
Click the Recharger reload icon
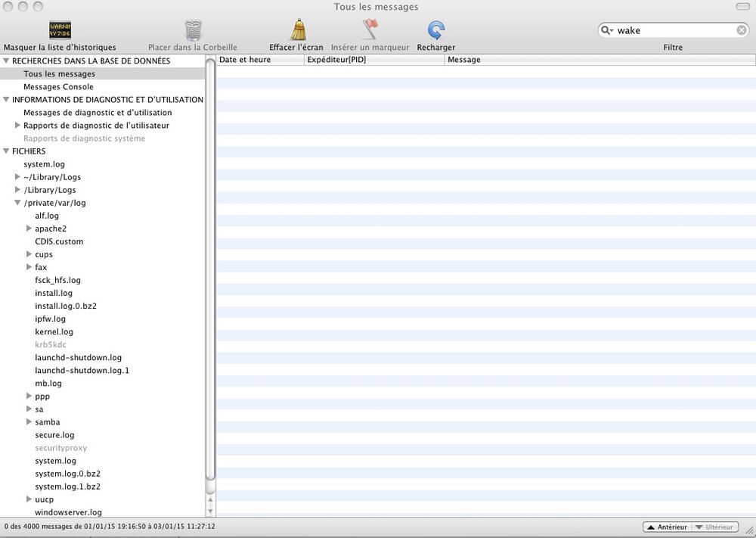(x=435, y=30)
